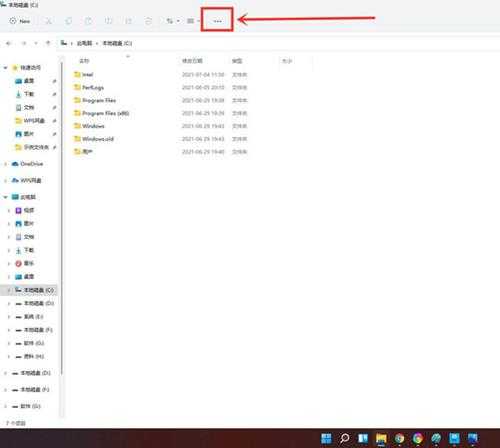500x448 pixels.
Task: Expand the Videos node under This PC
Action: pos(9,210)
